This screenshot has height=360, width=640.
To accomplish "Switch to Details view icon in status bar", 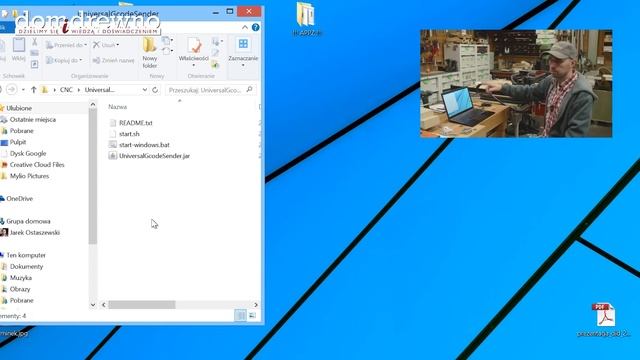I will 240,315.
